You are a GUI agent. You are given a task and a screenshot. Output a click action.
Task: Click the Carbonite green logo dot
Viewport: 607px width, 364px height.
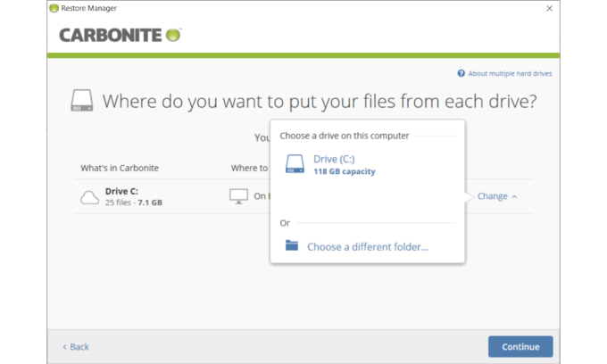pos(173,35)
